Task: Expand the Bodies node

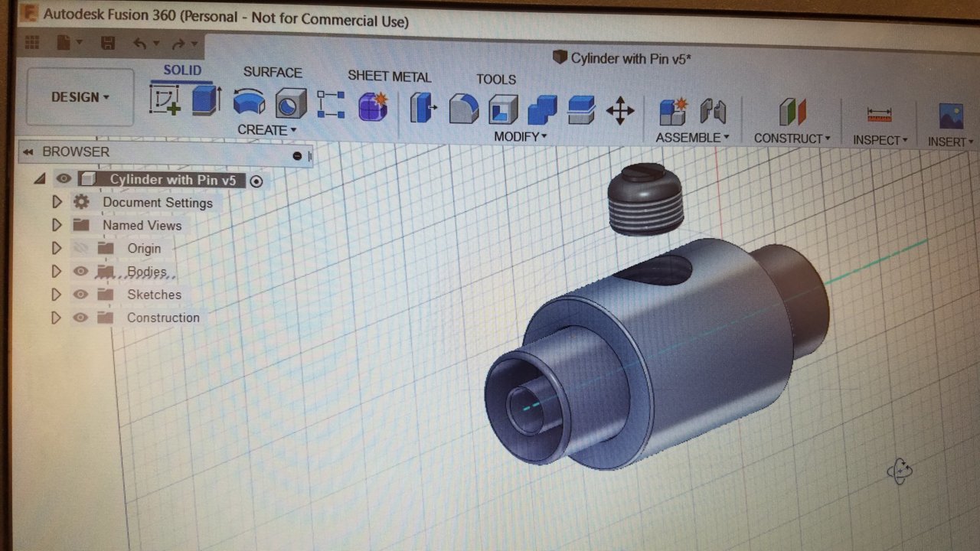Action: pyautogui.click(x=56, y=271)
